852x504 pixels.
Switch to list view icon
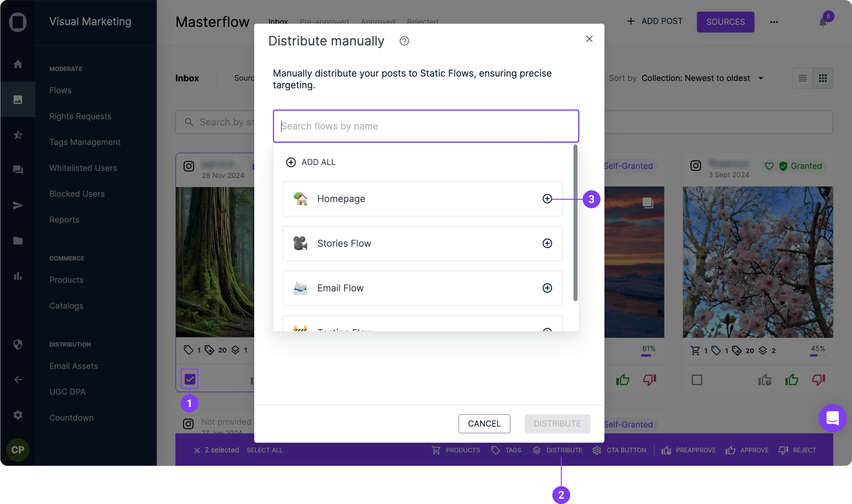pos(802,78)
